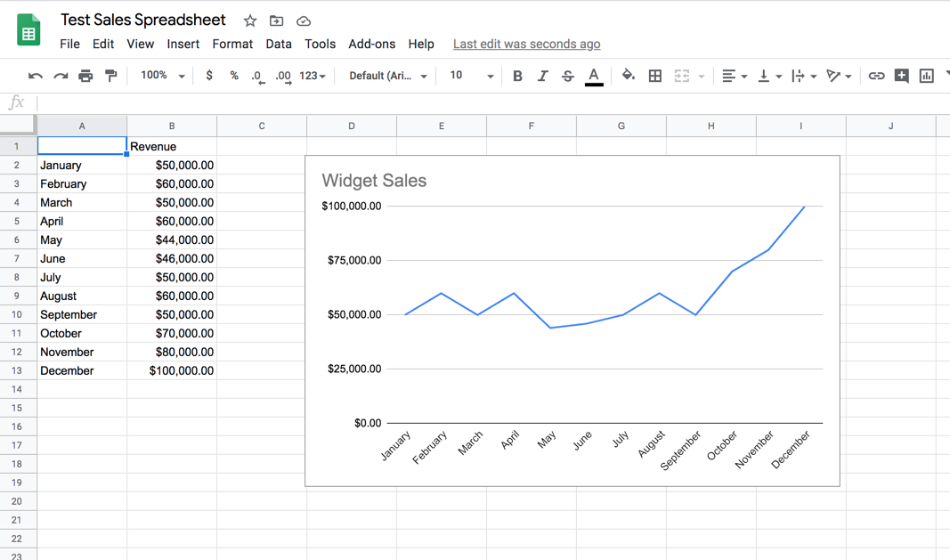Open the font size 10 dropdown

pos(471,75)
